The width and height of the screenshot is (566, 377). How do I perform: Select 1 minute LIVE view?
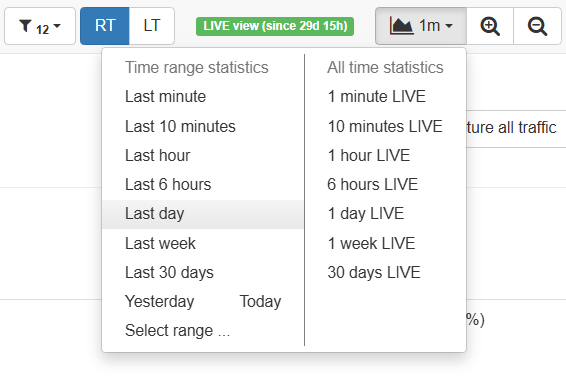376,97
